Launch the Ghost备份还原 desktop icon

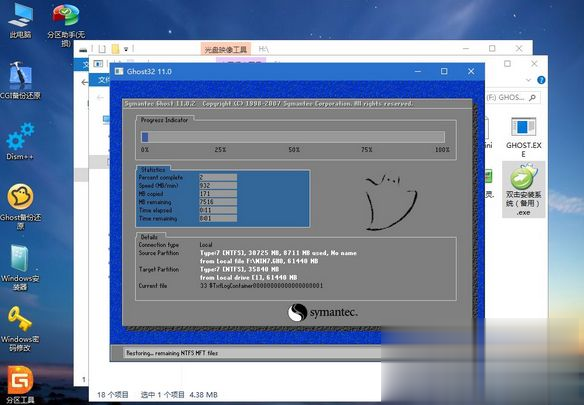click(x=20, y=206)
